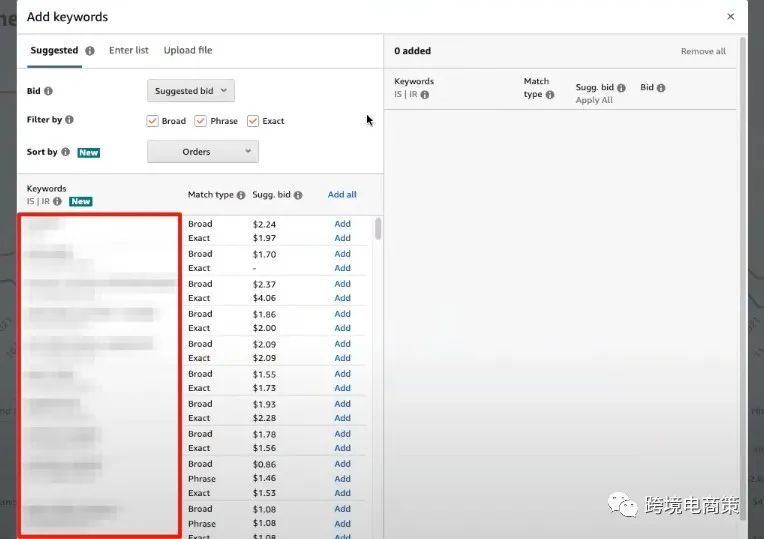Add the Exact keyword with $1.56 bid
Viewport: 764px width, 539px height.
tap(343, 448)
